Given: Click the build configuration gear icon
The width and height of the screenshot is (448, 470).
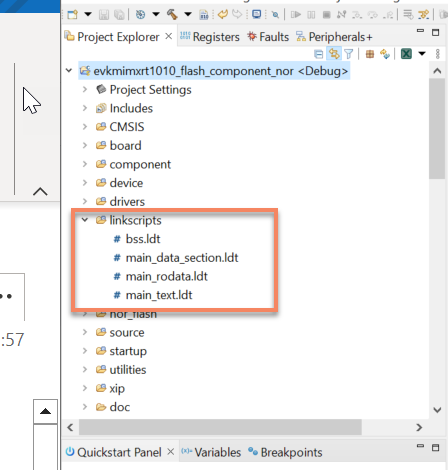Looking at the screenshot, I should [140, 15].
